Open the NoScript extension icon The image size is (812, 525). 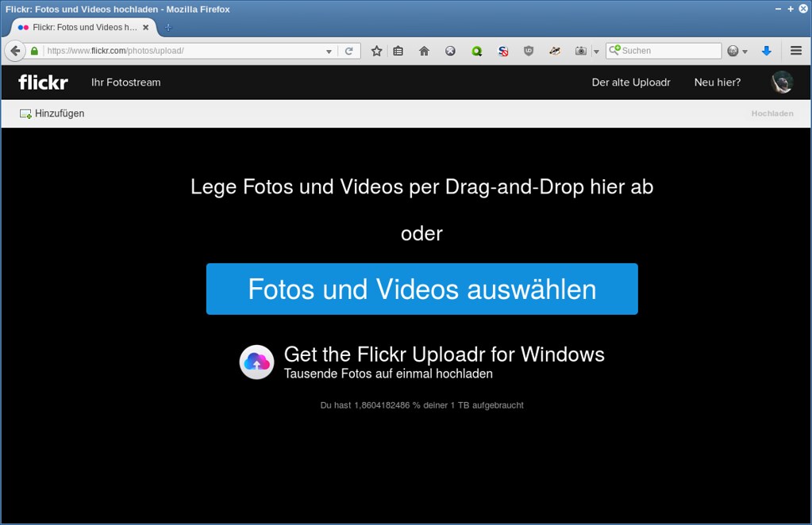[x=503, y=51]
